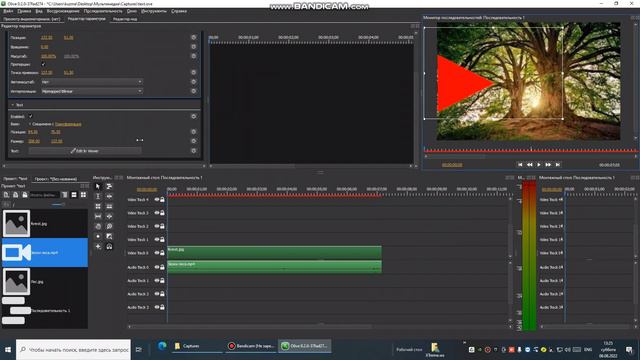This screenshot has width=640, height=360.
Task: Lock Audio Track 3
Action: tap(162, 307)
